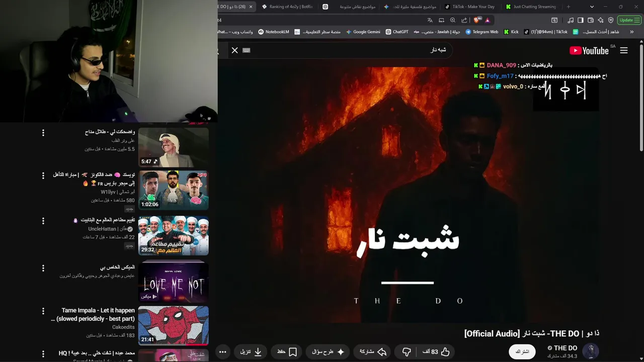This screenshot has height=362, width=644.
Task: Switch to the Ranking of 4o2y tab
Action: click(288, 7)
